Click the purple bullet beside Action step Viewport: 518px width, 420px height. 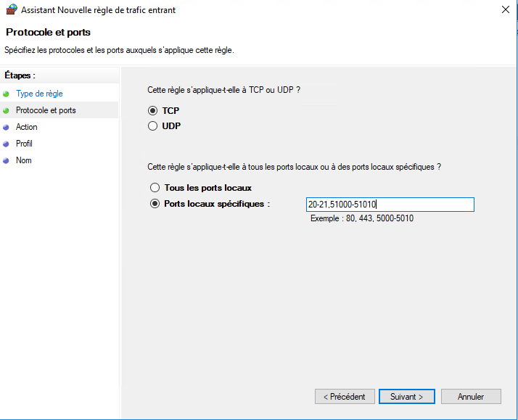(x=6, y=128)
